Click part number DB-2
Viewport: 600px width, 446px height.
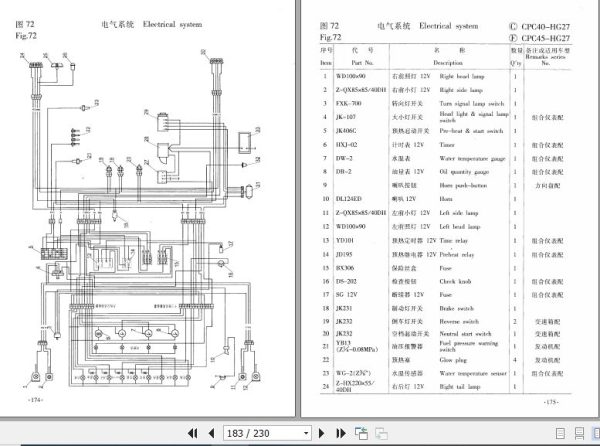click(343, 172)
